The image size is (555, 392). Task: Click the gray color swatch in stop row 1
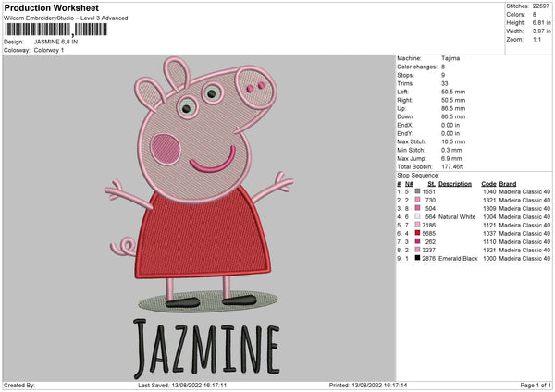coord(417,191)
